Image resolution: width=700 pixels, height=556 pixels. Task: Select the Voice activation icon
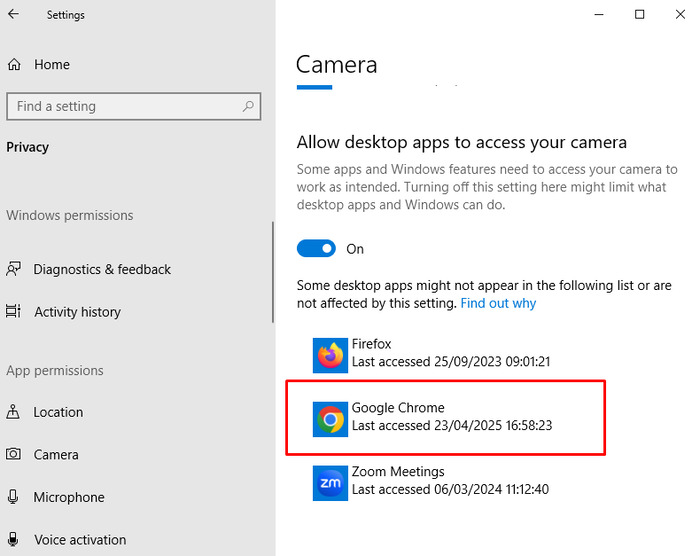pos(13,539)
